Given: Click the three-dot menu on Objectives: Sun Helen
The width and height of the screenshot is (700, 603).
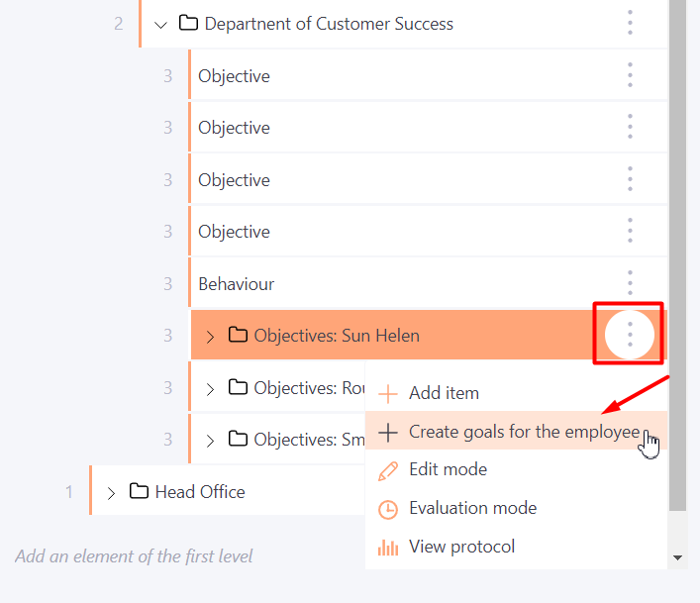Looking at the screenshot, I should coord(630,335).
